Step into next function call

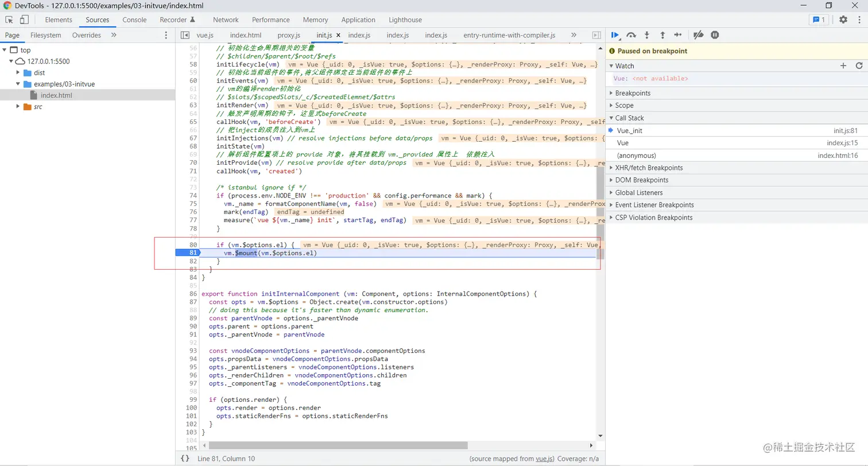(647, 35)
